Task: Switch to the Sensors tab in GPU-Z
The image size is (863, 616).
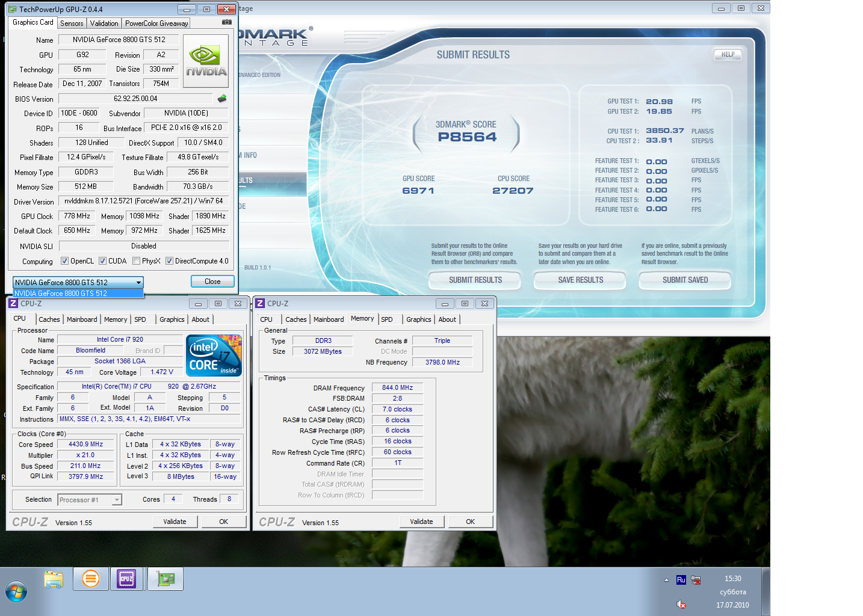Action: point(72,23)
